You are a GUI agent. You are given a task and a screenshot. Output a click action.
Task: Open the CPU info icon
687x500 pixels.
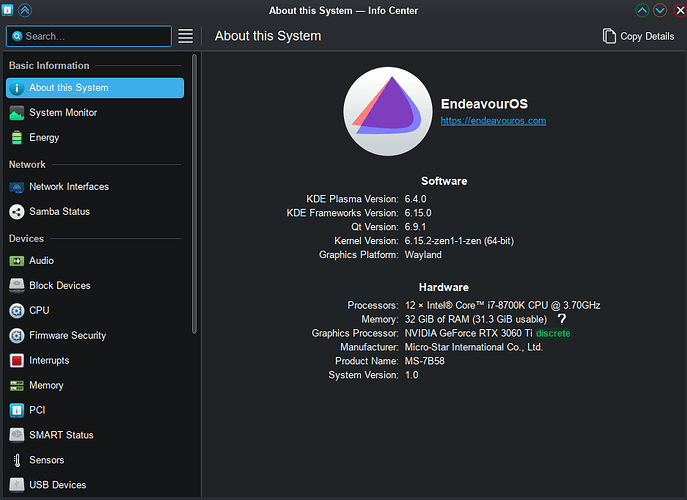click(x=16, y=311)
